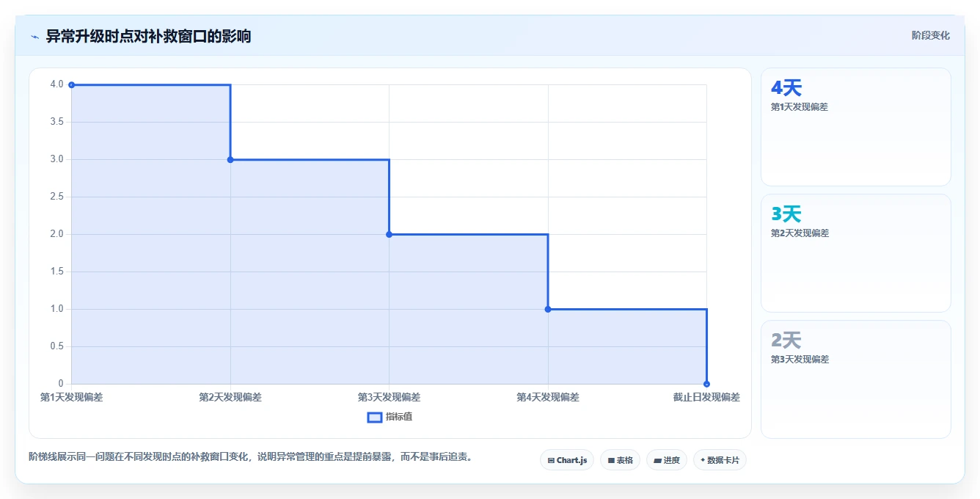Click x-axis label 第3天发现偏差
Viewport: 980px width, 499px height.
tap(389, 397)
